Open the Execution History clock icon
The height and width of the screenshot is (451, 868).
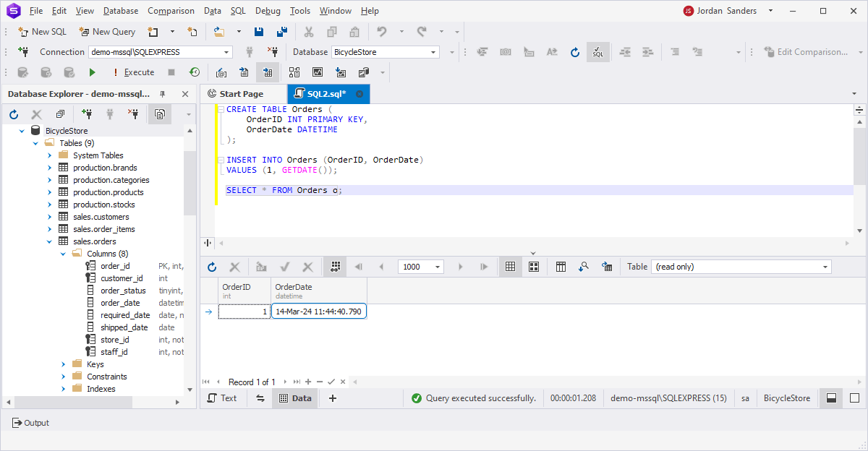click(x=195, y=72)
